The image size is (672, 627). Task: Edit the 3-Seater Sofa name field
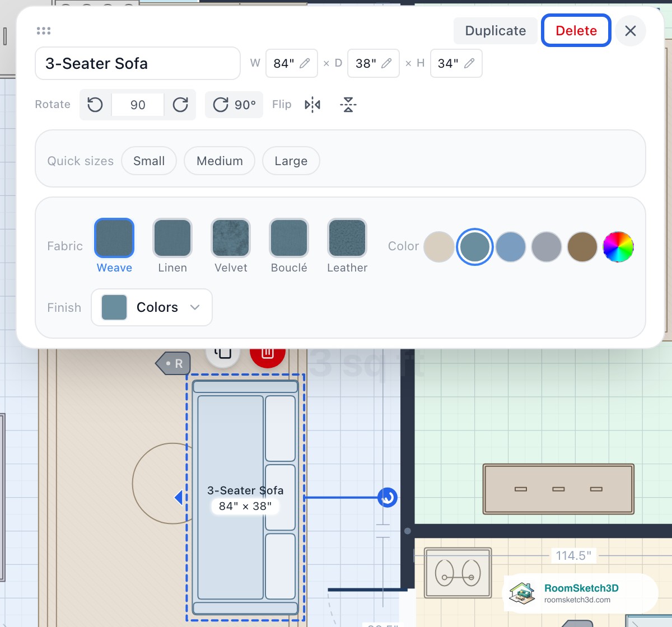(138, 63)
